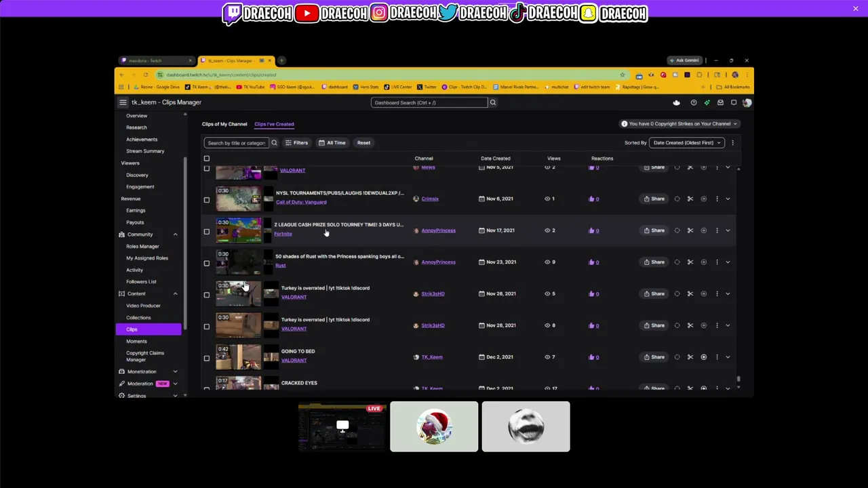Click the clips list vertical scrollbar
The width and height of the screenshot is (868, 488).
point(738,380)
